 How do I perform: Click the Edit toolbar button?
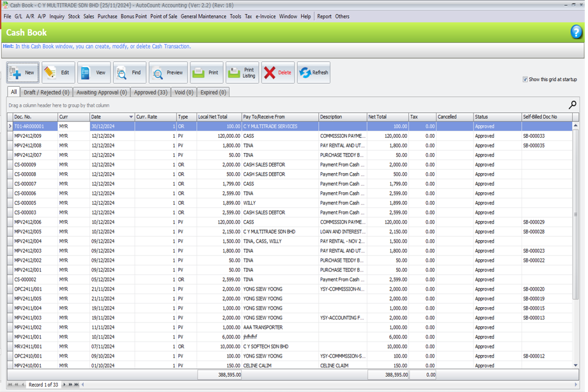(58, 73)
